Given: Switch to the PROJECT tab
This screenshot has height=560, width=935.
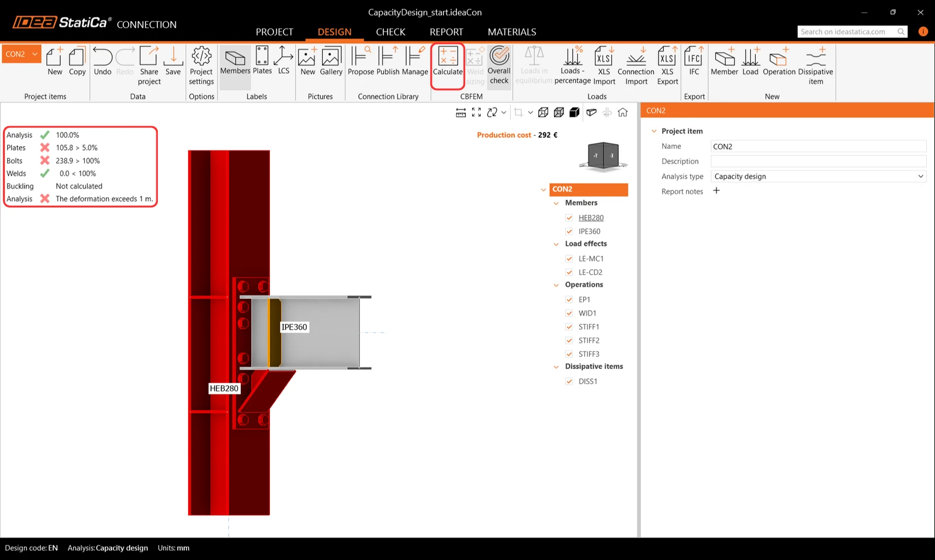Looking at the screenshot, I should point(274,32).
